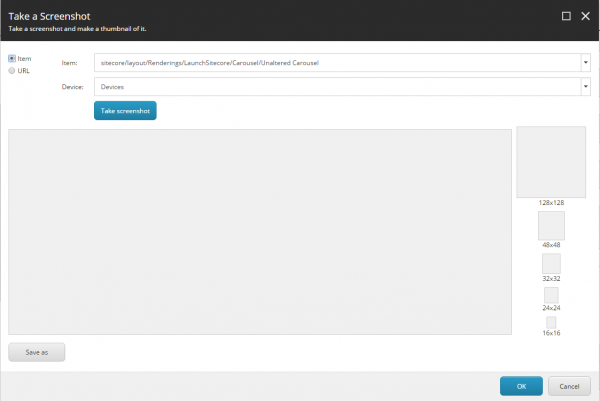Screen dimensions: 600x401
Task: Click the Cancel button
Action: point(569,386)
